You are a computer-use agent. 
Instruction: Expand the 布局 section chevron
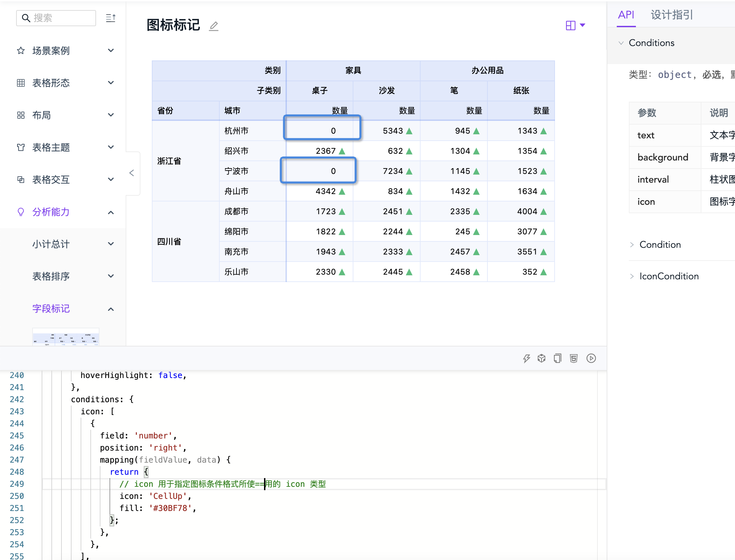[111, 115]
